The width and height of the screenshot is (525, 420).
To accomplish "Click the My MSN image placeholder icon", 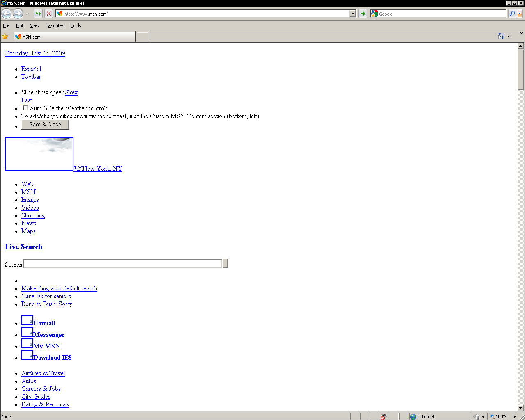I will (27, 343).
